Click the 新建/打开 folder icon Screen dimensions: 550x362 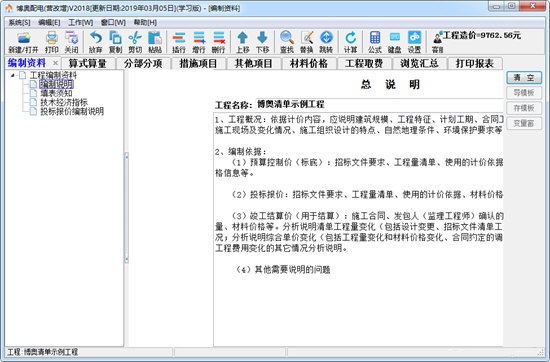pyautogui.click(x=23, y=38)
